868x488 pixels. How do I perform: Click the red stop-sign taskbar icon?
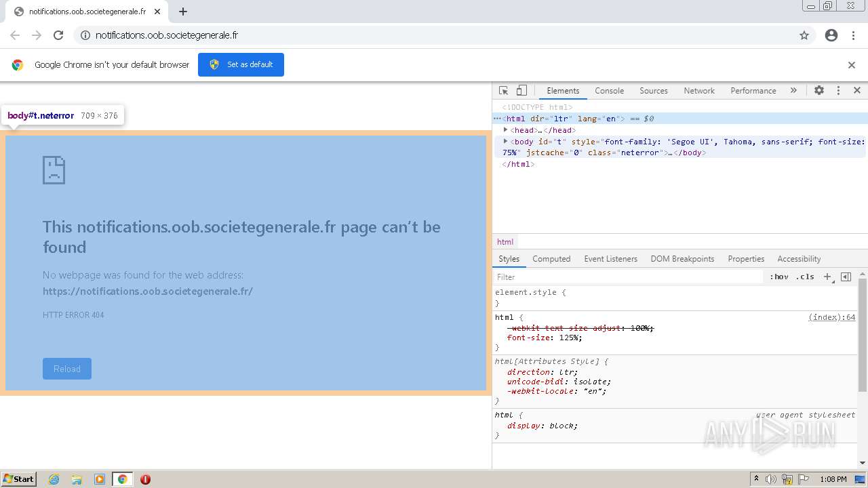145,479
